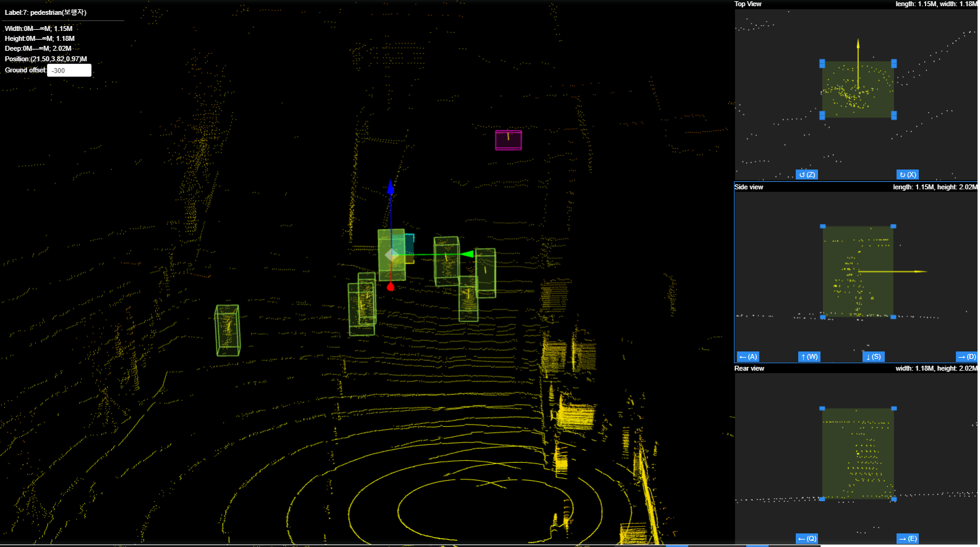Click the Height 1.18M readout

click(x=40, y=38)
